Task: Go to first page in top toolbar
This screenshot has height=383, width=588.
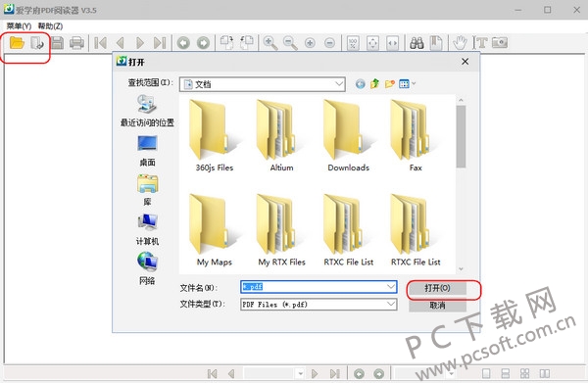Action: pos(100,43)
